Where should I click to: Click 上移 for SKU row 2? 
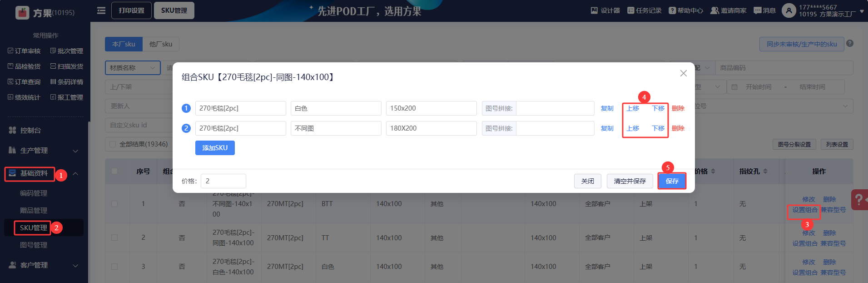pyautogui.click(x=633, y=128)
